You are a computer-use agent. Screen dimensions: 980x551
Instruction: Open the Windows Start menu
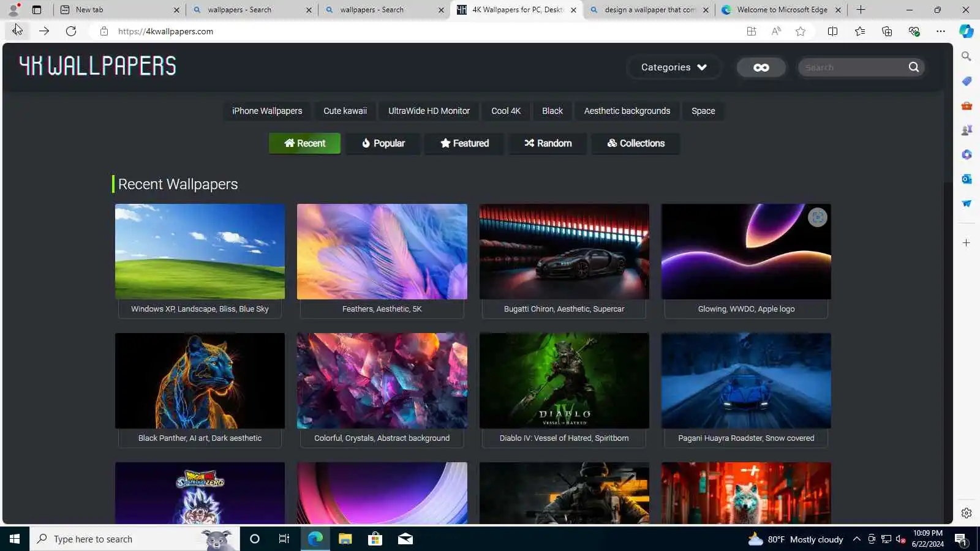pos(15,539)
